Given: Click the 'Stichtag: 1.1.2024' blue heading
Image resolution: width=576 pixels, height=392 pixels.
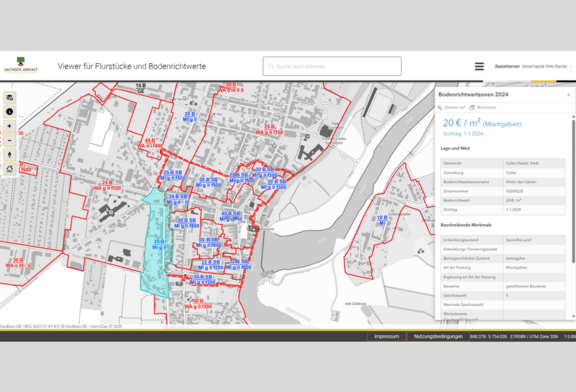Looking at the screenshot, I should [x=463, y=134].
